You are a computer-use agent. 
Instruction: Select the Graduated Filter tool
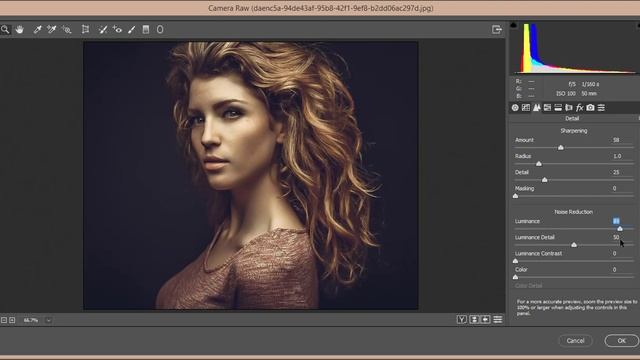coord(146,29)
